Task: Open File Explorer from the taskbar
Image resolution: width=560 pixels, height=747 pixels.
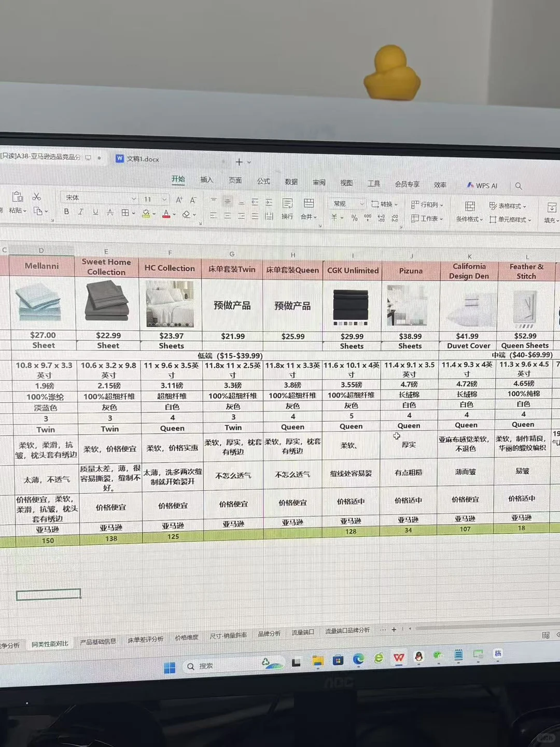Action: pyautogui.click(x=317, y=660)
